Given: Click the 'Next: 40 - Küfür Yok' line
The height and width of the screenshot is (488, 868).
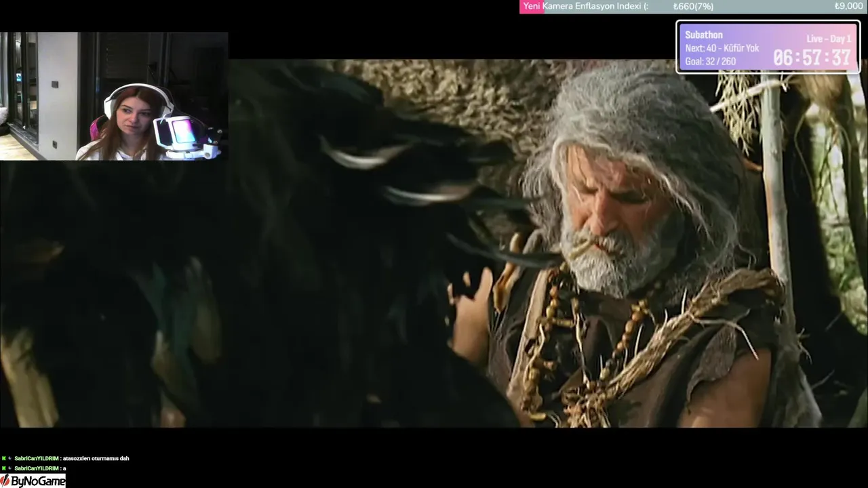Looking at the screenshot, I should click(722, 48).
